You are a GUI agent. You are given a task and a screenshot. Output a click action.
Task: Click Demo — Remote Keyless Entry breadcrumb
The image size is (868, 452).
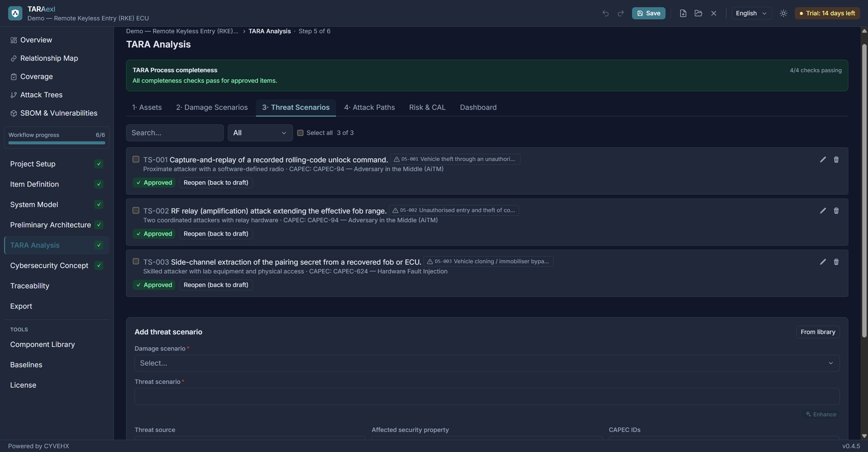[182, 31]
